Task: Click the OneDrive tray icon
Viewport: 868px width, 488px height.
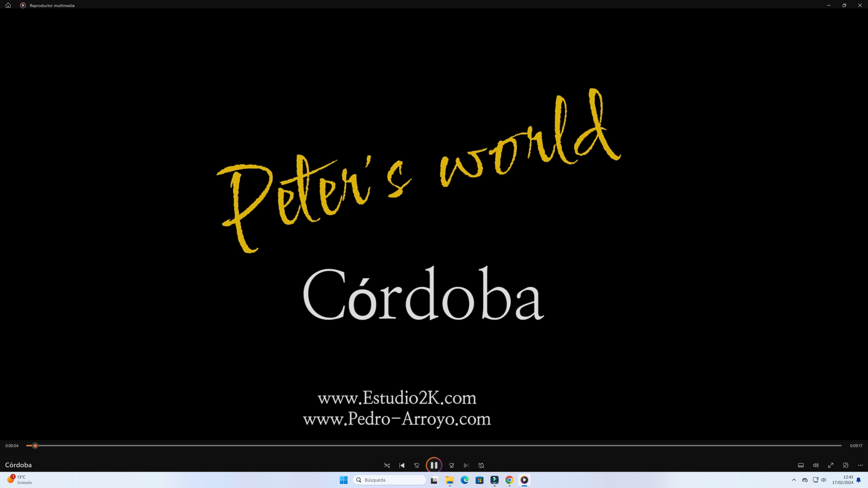Action: pos(805,480)
